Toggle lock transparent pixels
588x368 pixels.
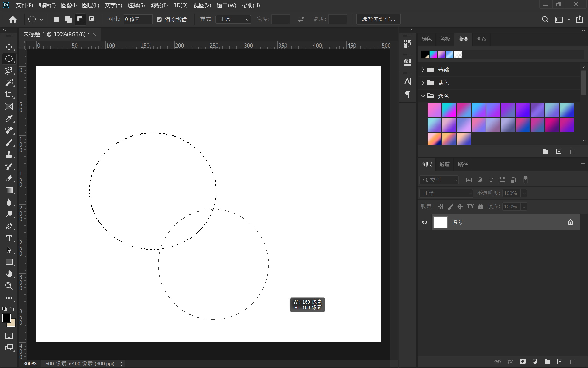click(x=440, y=207)
